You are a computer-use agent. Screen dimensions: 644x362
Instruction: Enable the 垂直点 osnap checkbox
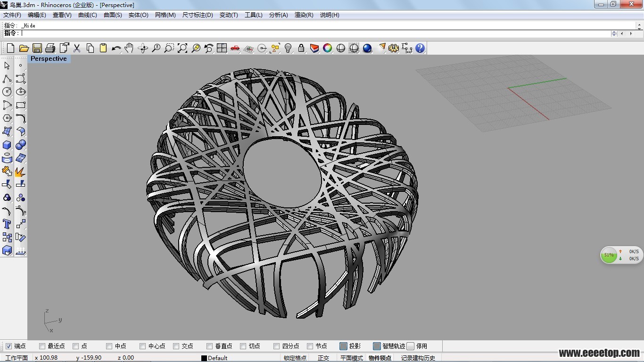[209, 346]
